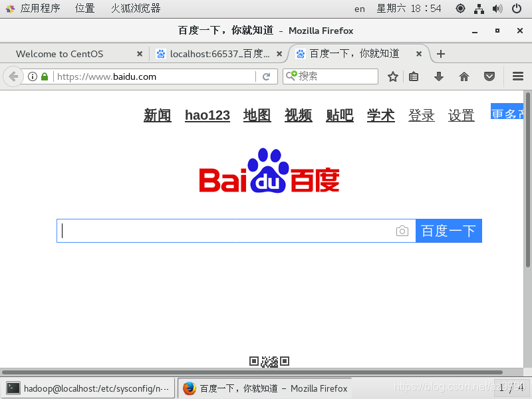Open the 应用程序 applications menu
532x399 pixels.
40,9
